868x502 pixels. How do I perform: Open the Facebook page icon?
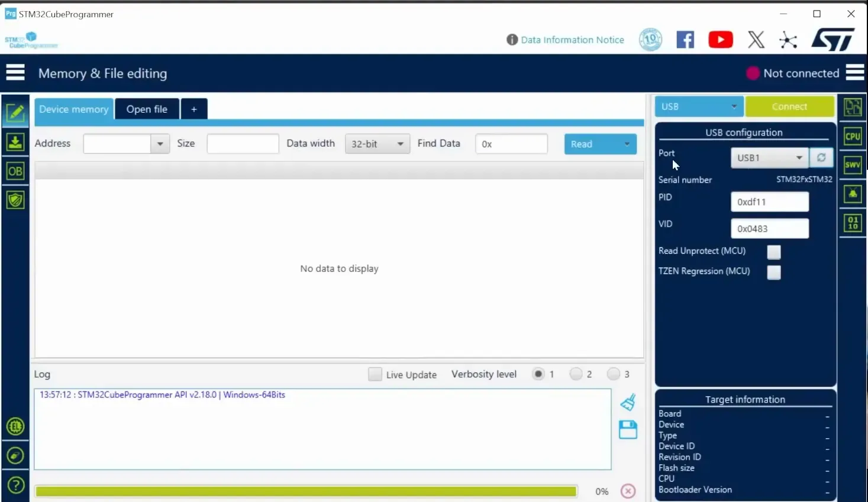(x=685, y=40)
